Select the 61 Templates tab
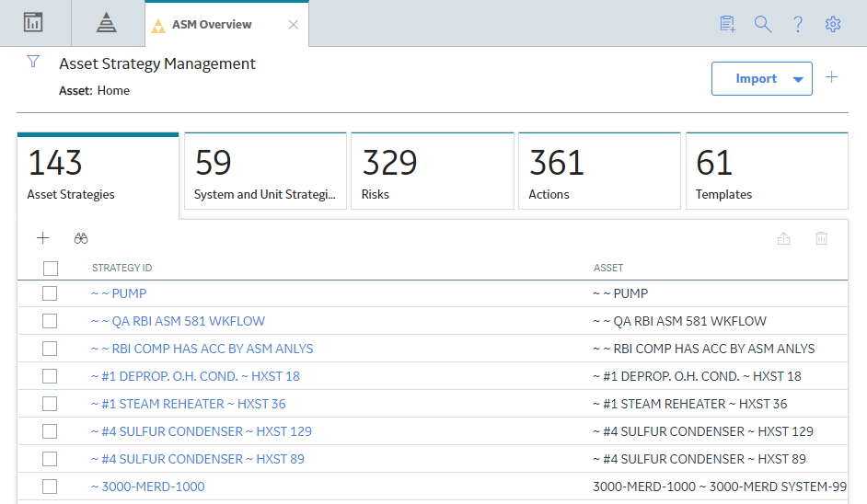Viewport: 867px width, 504px height. click(767, 171)
